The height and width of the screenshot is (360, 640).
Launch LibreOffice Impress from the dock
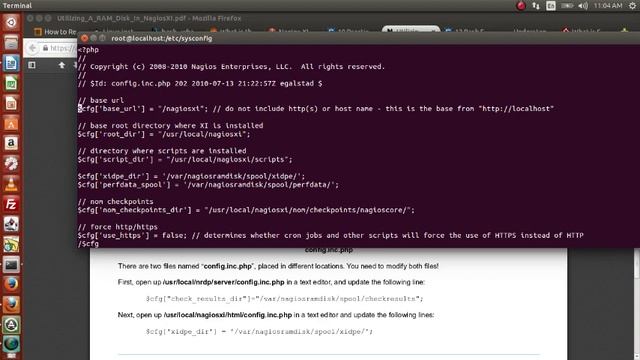tap(11, 103)
